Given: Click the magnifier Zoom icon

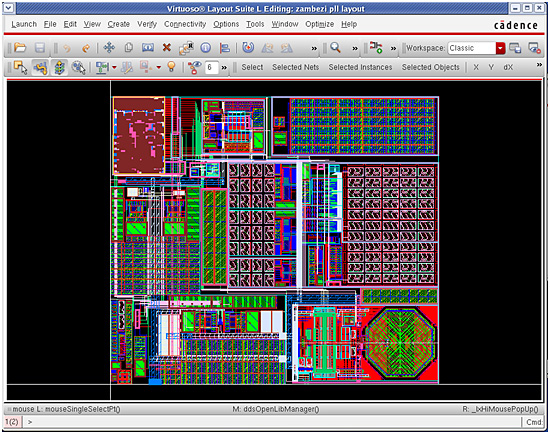Looking at the screenshot, I should (335, 47).
